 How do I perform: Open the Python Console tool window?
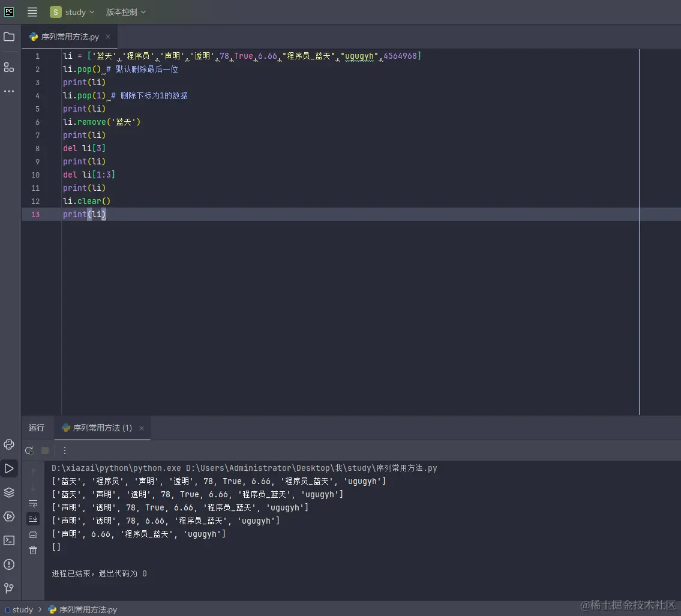(9, 444)
